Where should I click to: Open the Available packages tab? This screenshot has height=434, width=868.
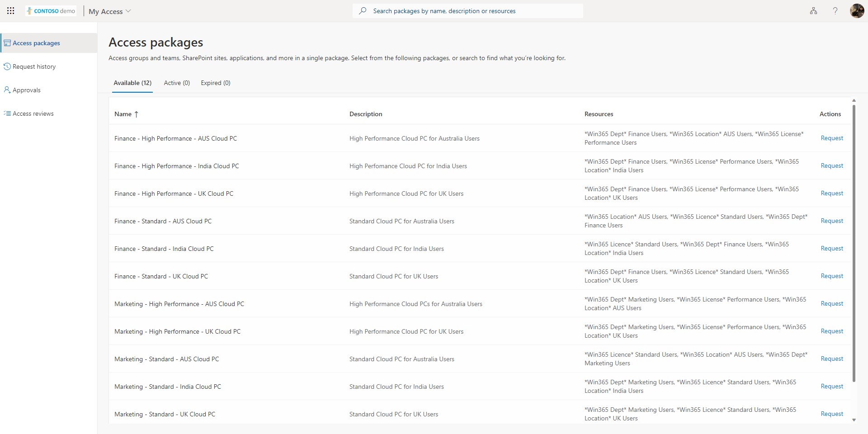[132, 83]
